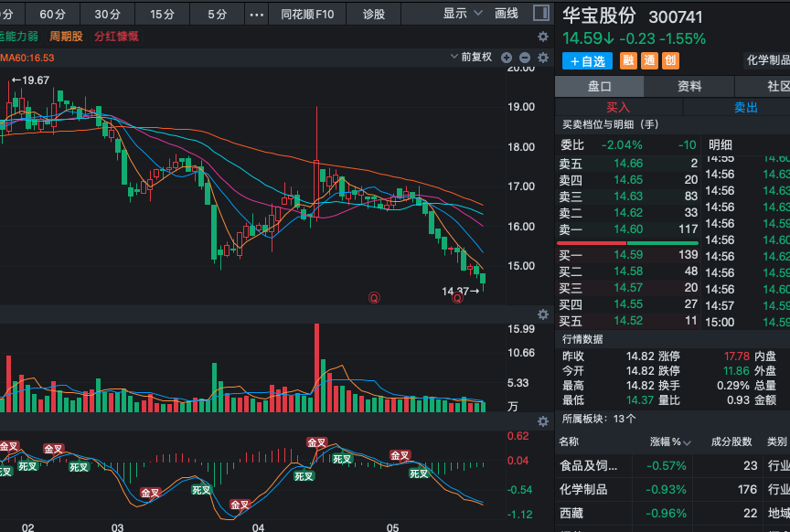Activate the 画线 drawing tool
790x532 pixels.
coord(507,14)
